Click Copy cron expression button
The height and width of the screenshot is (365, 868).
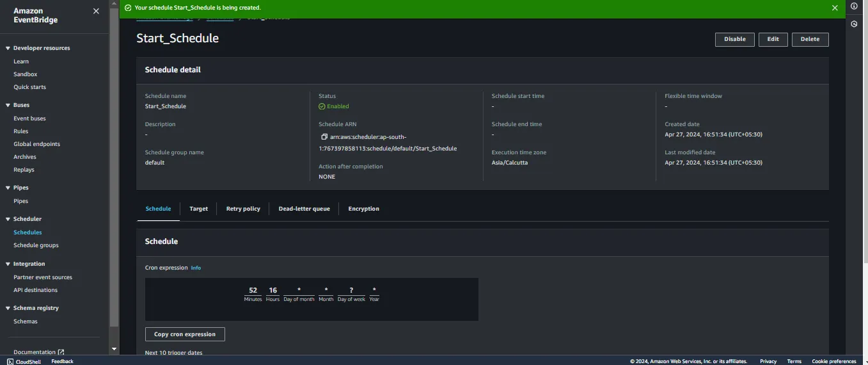(185, 334)
